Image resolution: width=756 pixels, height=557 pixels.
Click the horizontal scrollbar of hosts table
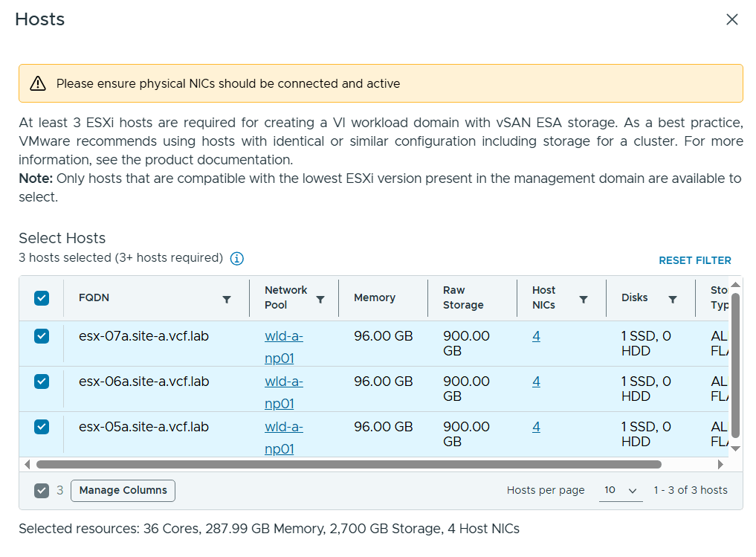348,464
